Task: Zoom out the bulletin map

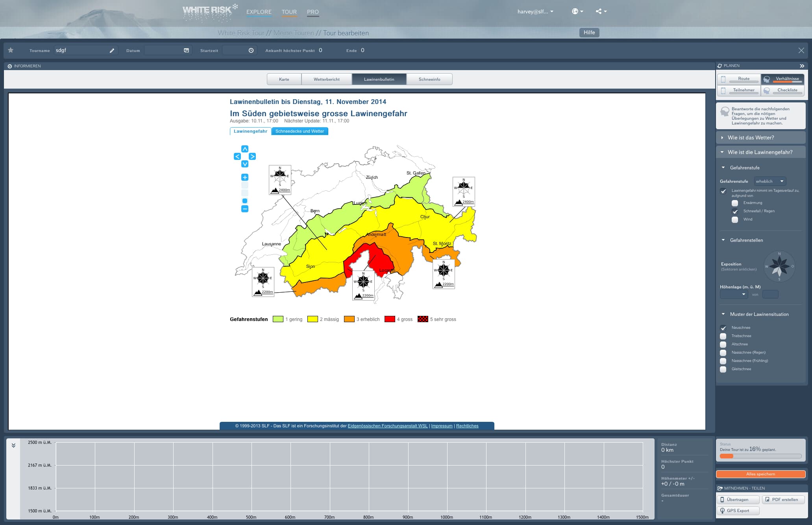Action: tap(245, 209)
